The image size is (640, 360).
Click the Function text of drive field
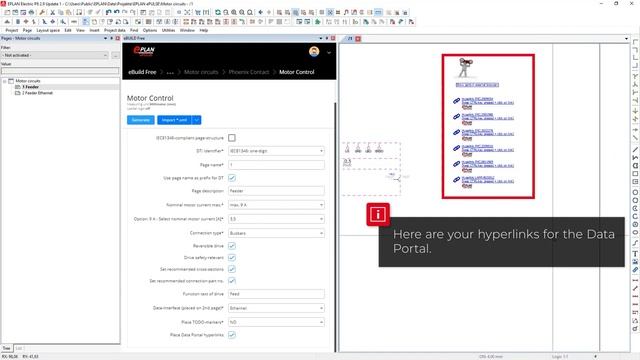coord(276,294)
